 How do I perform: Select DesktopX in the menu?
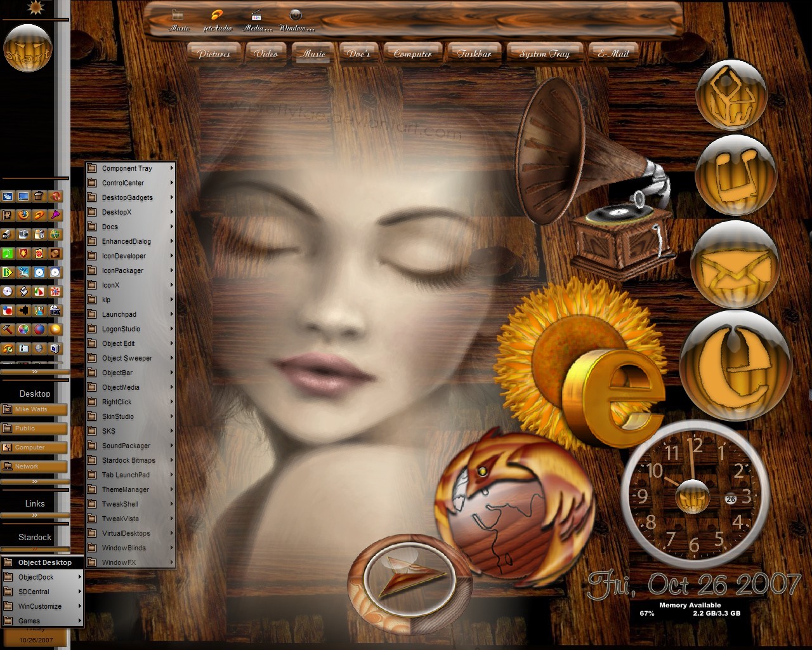tap(130, 212)
